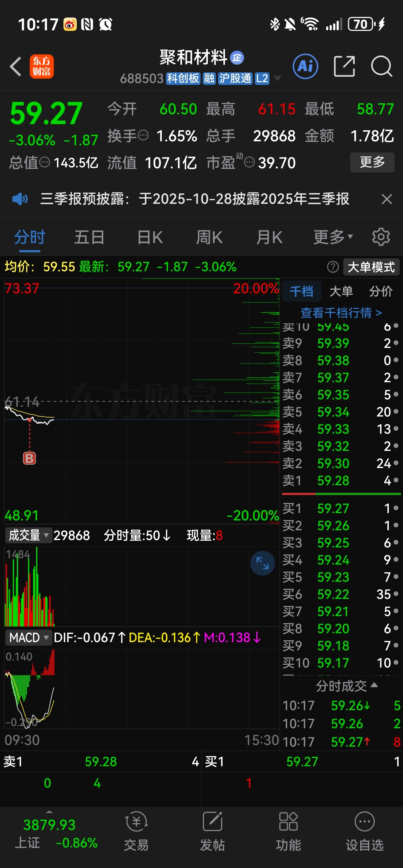This screenshot has height=868, width=403.
Task: Tap the dot beside 买10 59.17
Action: [x=396, y=663]
